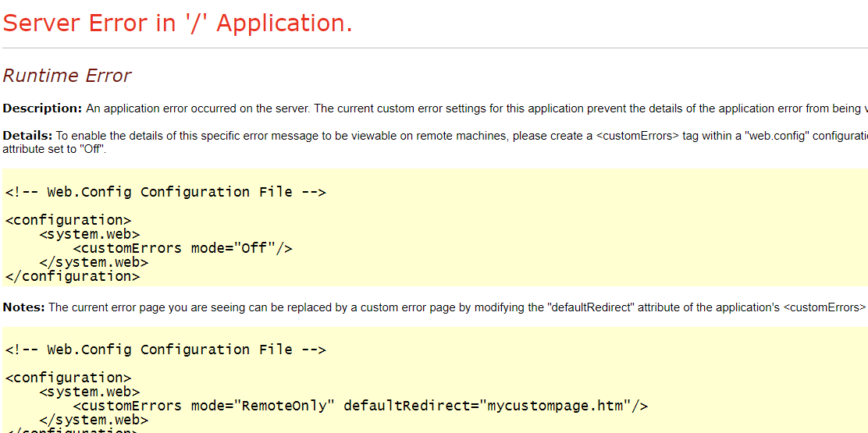Click the "defaultRedirect" word in Notes paragraph
Viewport: 868px width, 433px height.
(590, 307)
